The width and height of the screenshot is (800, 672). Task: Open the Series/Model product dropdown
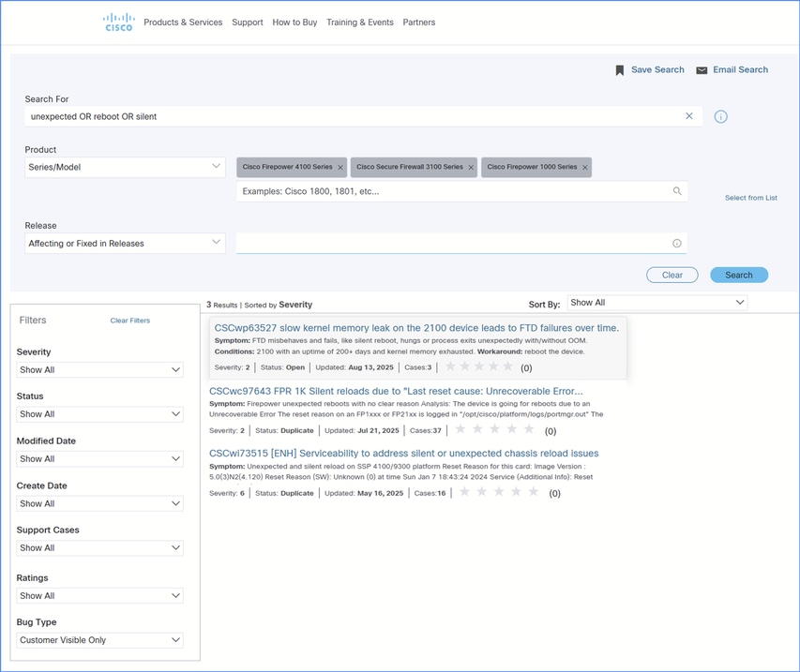125,167
